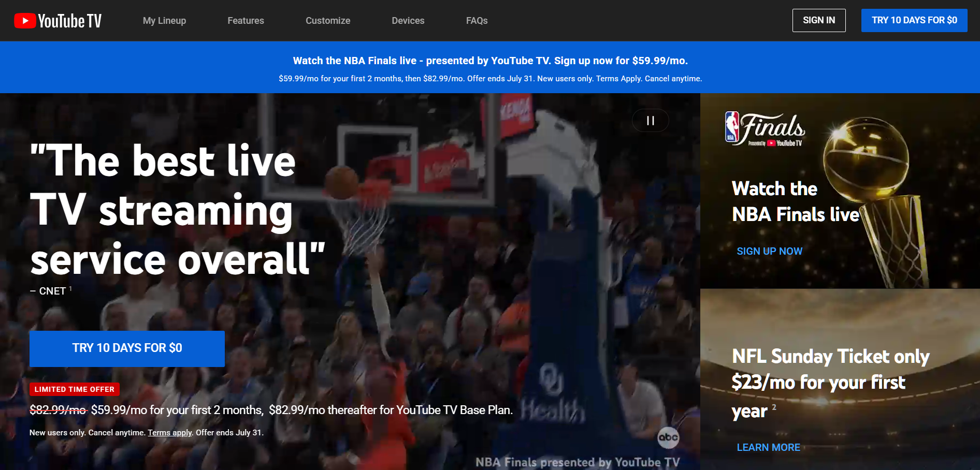This screenshot has height=470, width=980.
Task: Click the large hero TRY 10 DAYS FOR $0 button
Action: (127, 348)
